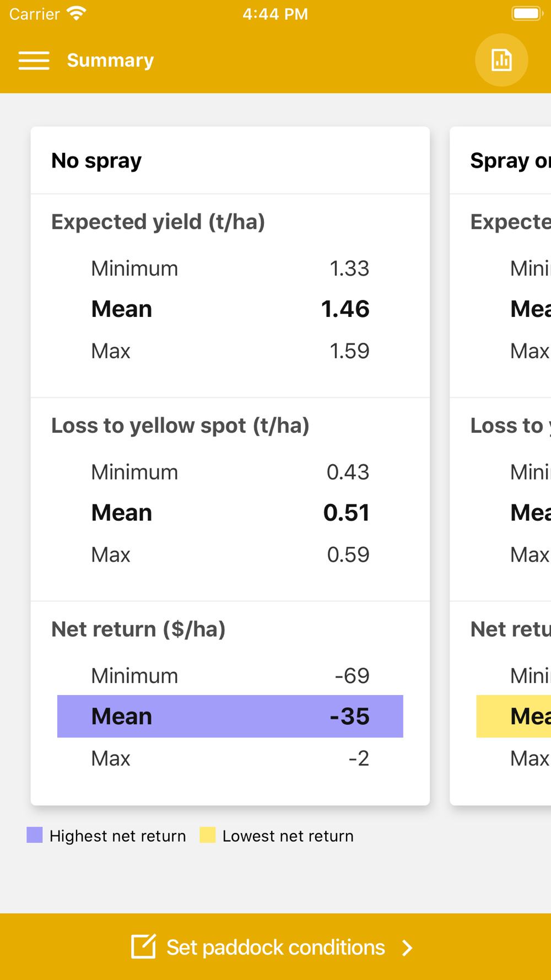This screenshot has height=980, width=551.
Task: Tap the purple Highest net return swatch
Action: tap(35, 835)
